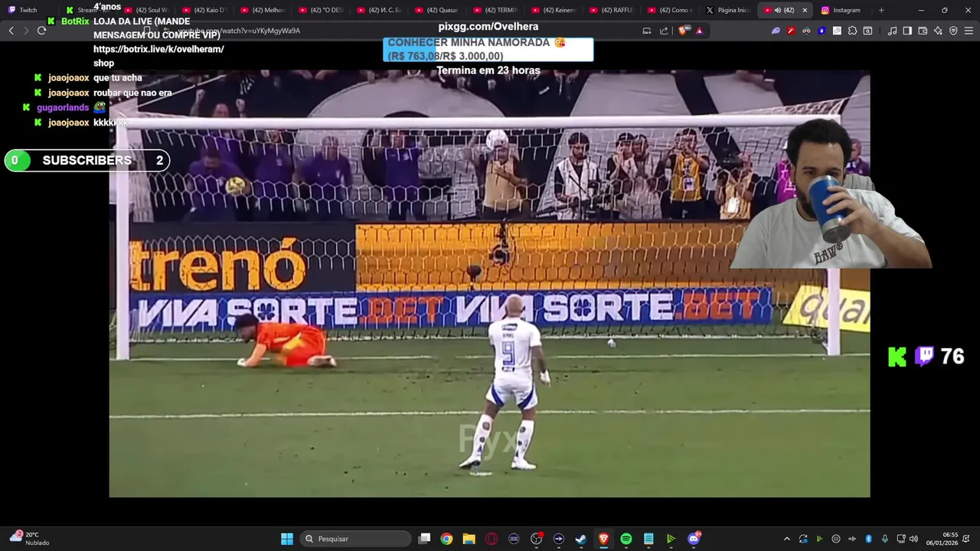This screenshot has height=551, width=980.
Task: Open Steam from taskbar
Action: tap(581, 539)
